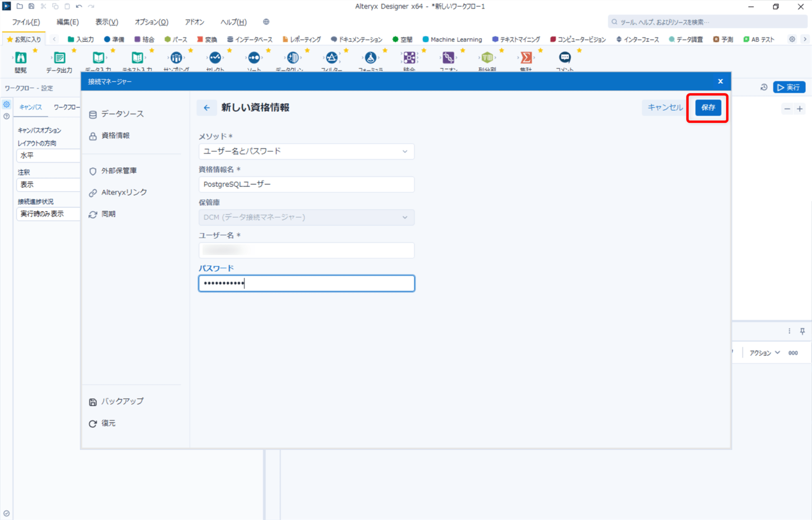Open tool palette settings gear icon
Image resolution: width=812 pixels, height=520 pixels.
coord(792,39)
